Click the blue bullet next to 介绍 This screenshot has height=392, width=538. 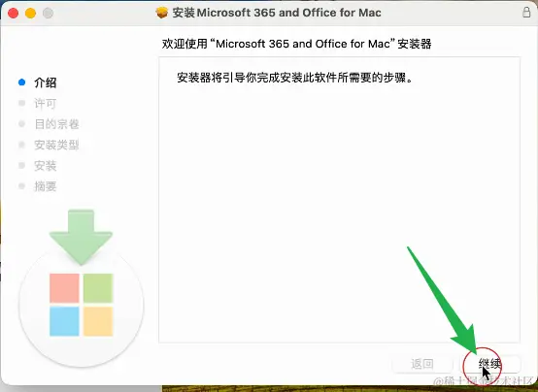point(21,82)
